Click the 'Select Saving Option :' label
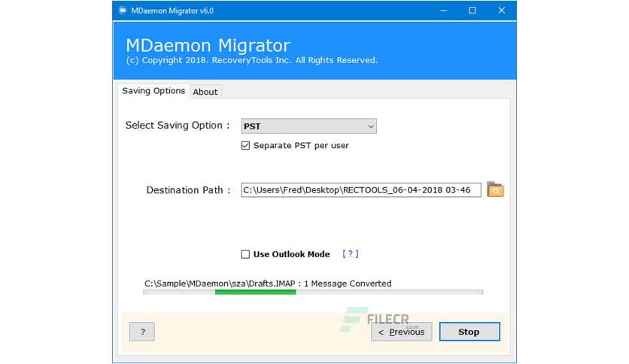The width and height of the screenshot is (629, 364). click(x=178, y=126)
